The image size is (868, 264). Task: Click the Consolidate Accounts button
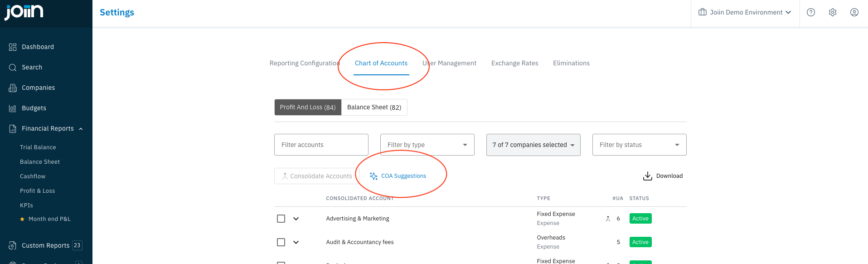pyautogui.click(x=317, y=176)
